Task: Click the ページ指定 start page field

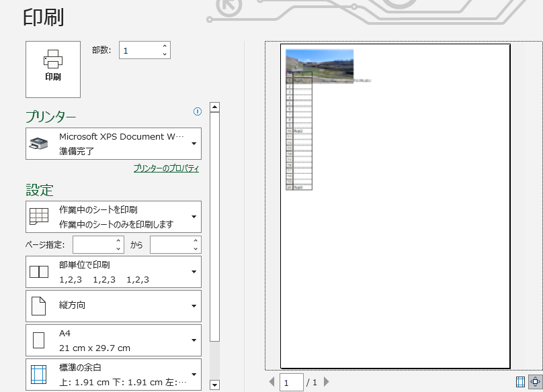Action: point(94,245)
